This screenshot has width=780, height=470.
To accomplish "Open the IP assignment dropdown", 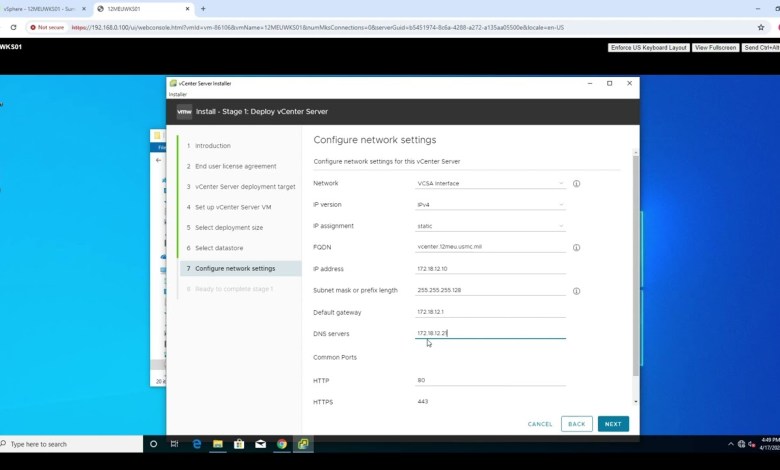I will pyautogui.click(x=490, y=226).
